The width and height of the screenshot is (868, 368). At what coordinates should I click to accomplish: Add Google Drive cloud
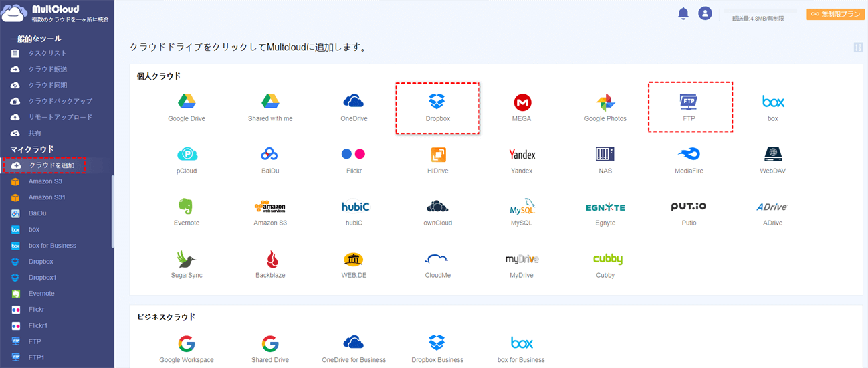click(187, 108)
